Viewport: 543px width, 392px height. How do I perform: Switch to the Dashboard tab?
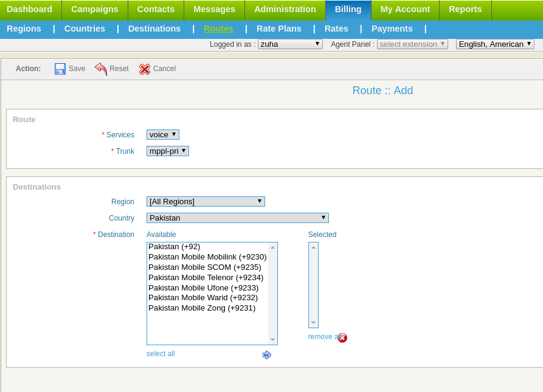tap(29, 9)
